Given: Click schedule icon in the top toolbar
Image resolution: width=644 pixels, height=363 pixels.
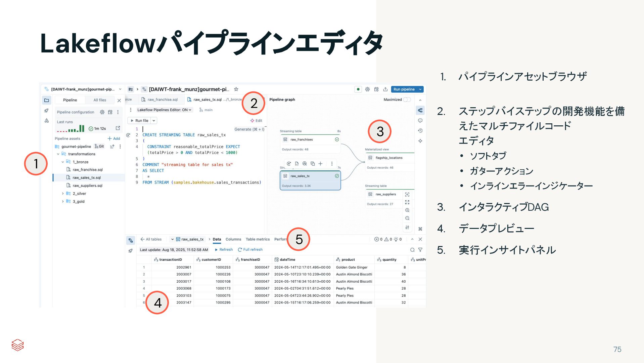Looking at the screenshot, I should click(376, 89).
